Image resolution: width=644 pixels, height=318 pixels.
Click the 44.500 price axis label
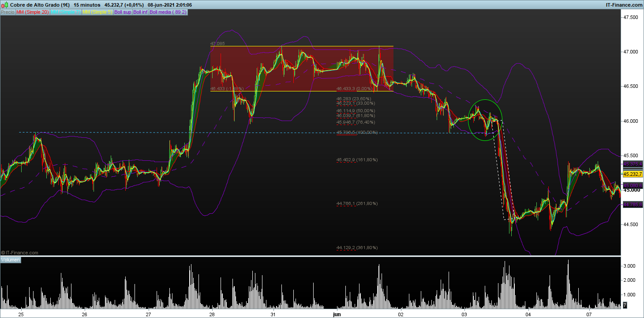pyautogui.click(x=630, y=224)
